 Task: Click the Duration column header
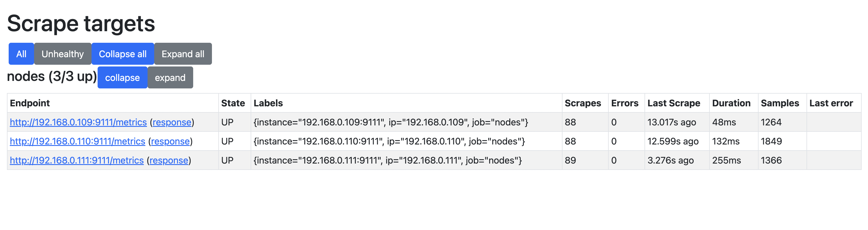731,103
